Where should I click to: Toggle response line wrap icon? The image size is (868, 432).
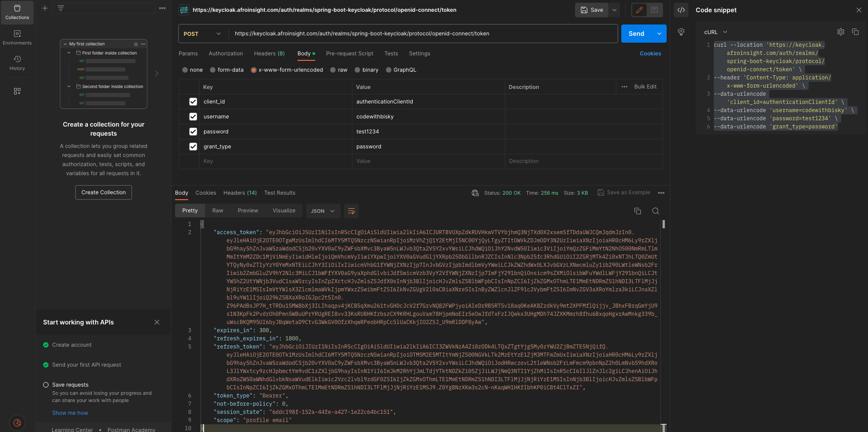(351, 211)
